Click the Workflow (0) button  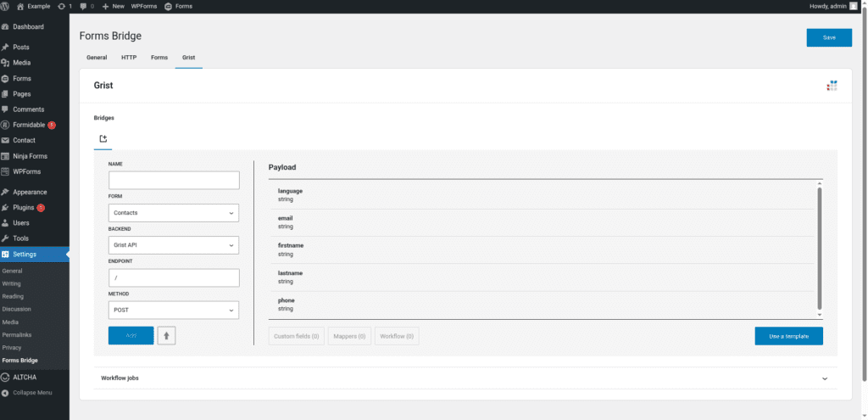397,336
